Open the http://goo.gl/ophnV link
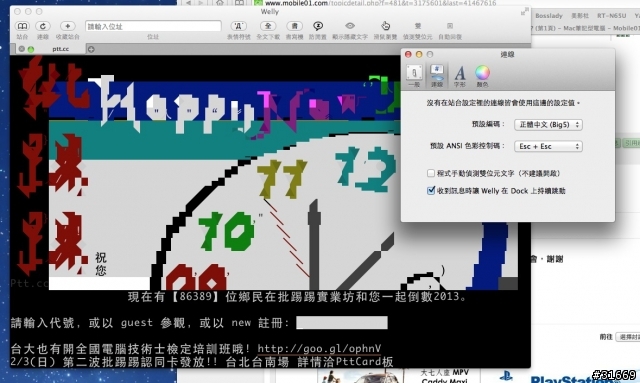 coord(319,348)
